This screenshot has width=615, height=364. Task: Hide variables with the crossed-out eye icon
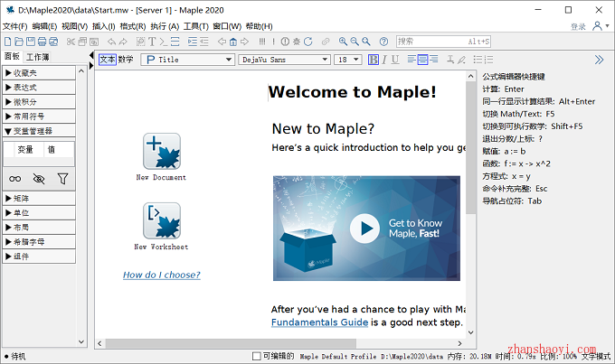coord(39,179)
